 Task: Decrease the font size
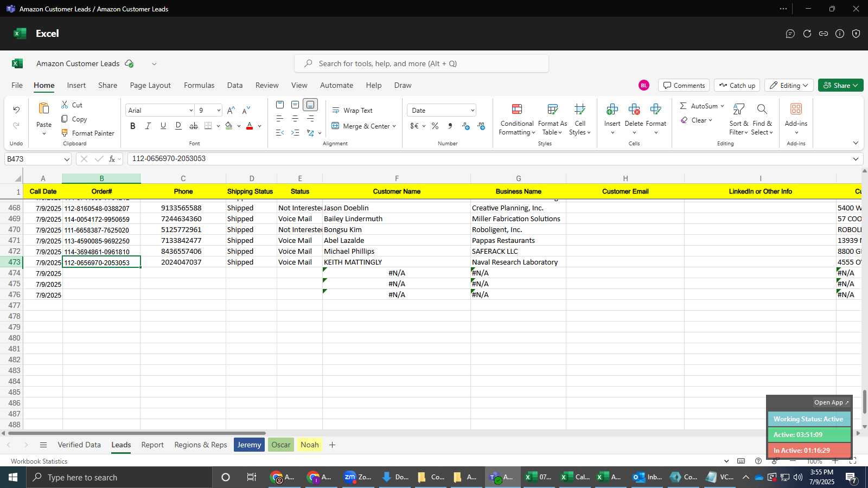pyautogui.click(x=246, y=111)
